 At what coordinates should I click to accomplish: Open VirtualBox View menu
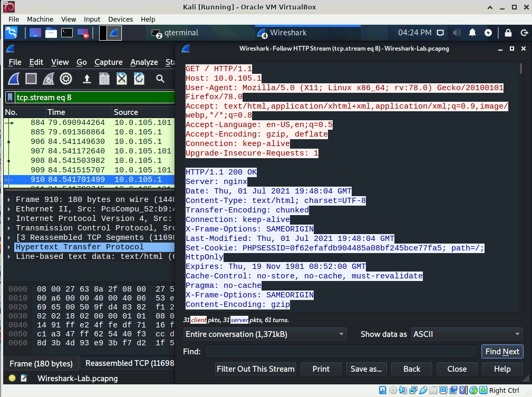pos(69,20)
